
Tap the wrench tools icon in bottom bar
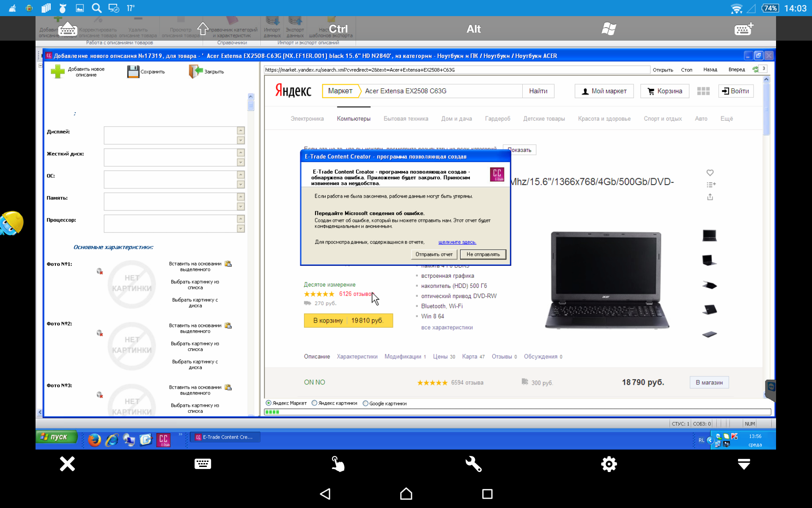[x=473, y=464]
